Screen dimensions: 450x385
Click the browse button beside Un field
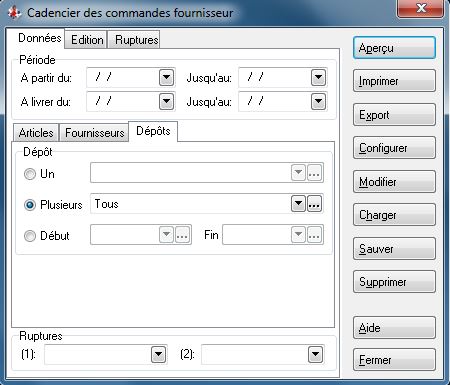coord(314,173)
